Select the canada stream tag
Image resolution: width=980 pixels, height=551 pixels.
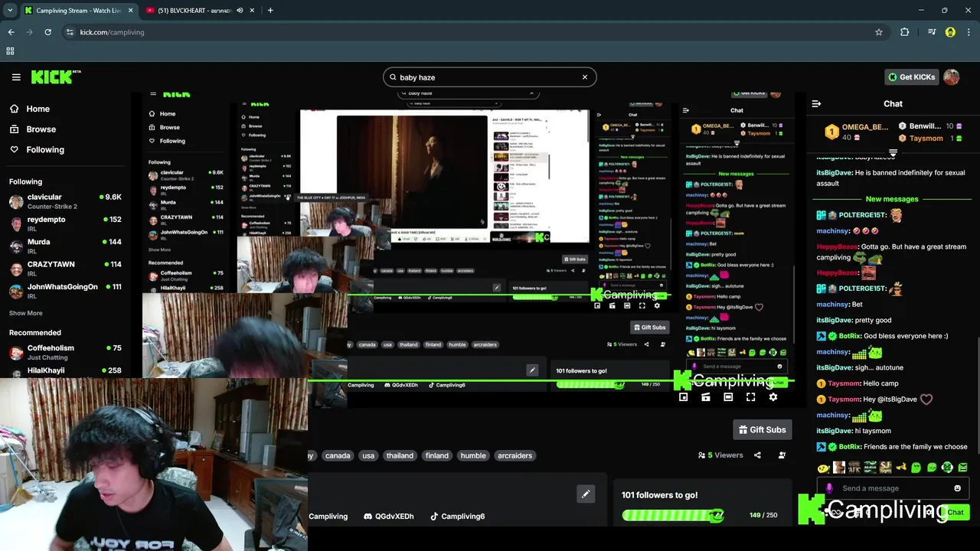coord(338,455)
